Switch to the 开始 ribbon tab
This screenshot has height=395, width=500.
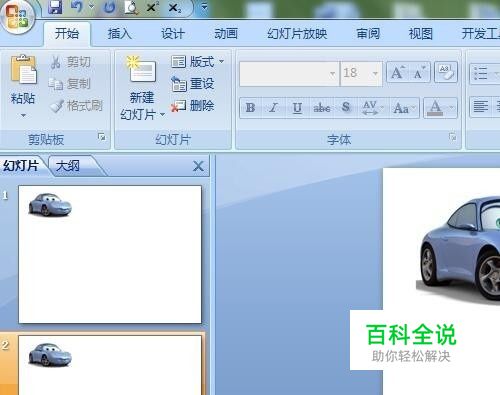coord(67,34)
